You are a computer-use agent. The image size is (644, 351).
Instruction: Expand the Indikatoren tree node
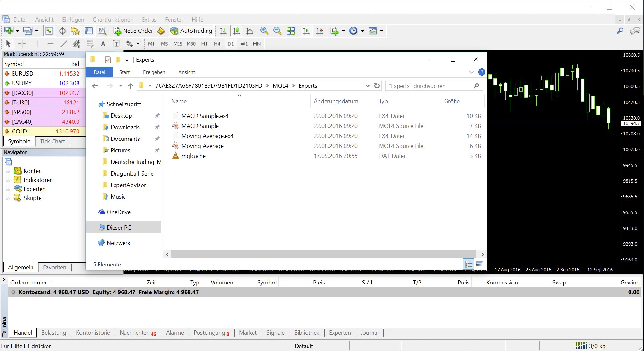pyautogui.click(x=8, y=180)
